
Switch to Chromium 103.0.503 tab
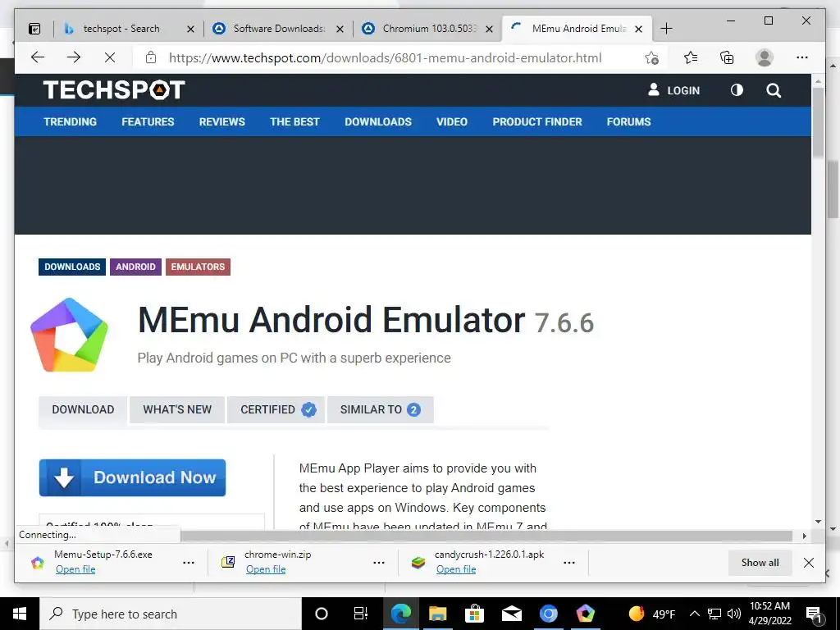point(428,29)
